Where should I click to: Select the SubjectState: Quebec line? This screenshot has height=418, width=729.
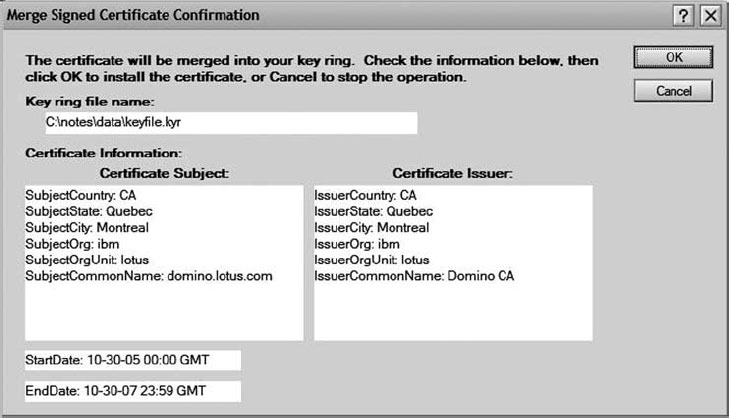[89, 212]
